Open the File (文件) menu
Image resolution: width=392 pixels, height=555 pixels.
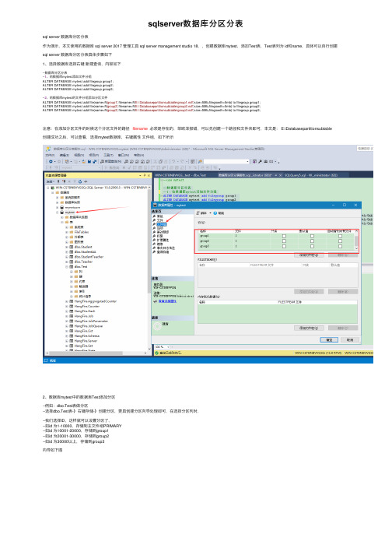click(x=50, y=155)
